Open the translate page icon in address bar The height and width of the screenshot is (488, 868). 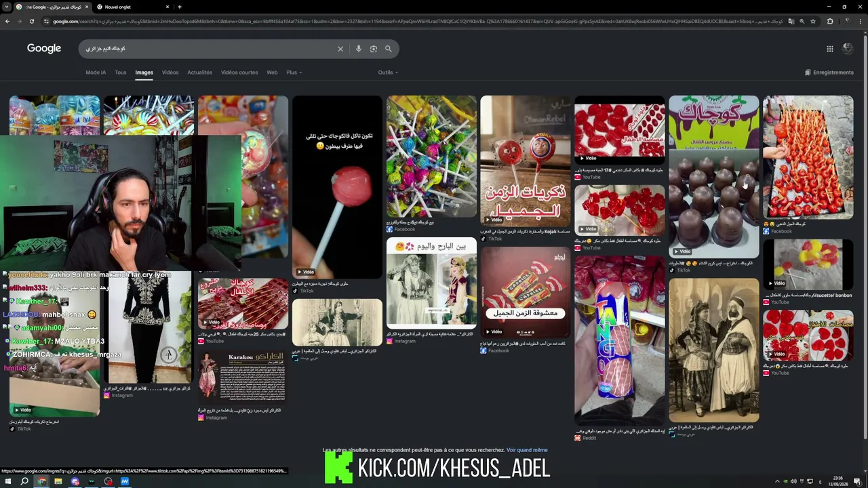pos(791,21)
